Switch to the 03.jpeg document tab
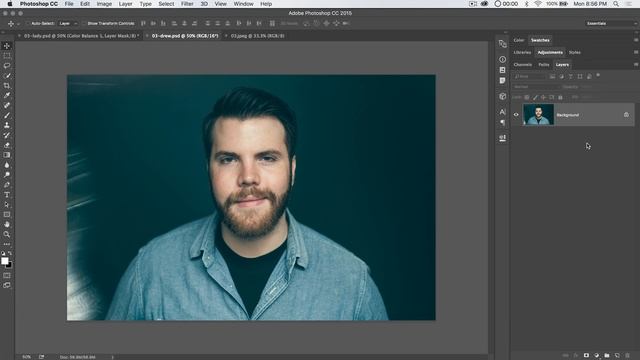 [257, 36]
